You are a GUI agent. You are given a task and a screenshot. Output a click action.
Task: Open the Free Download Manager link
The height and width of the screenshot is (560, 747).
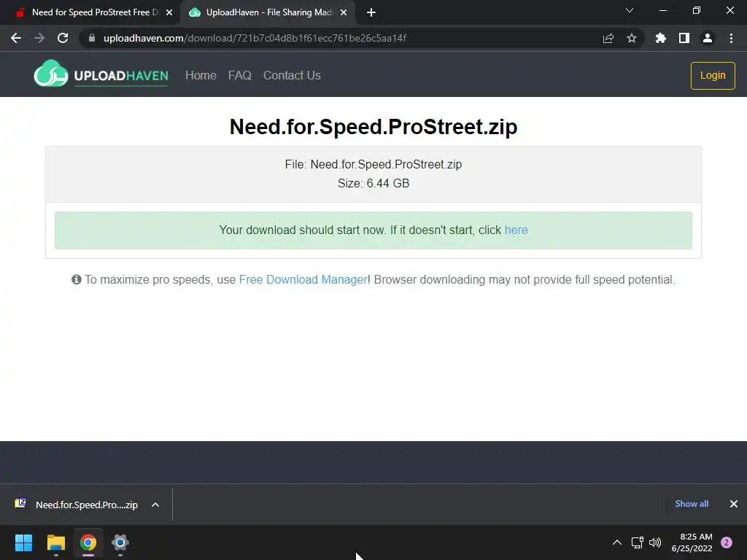click(303, 279)
